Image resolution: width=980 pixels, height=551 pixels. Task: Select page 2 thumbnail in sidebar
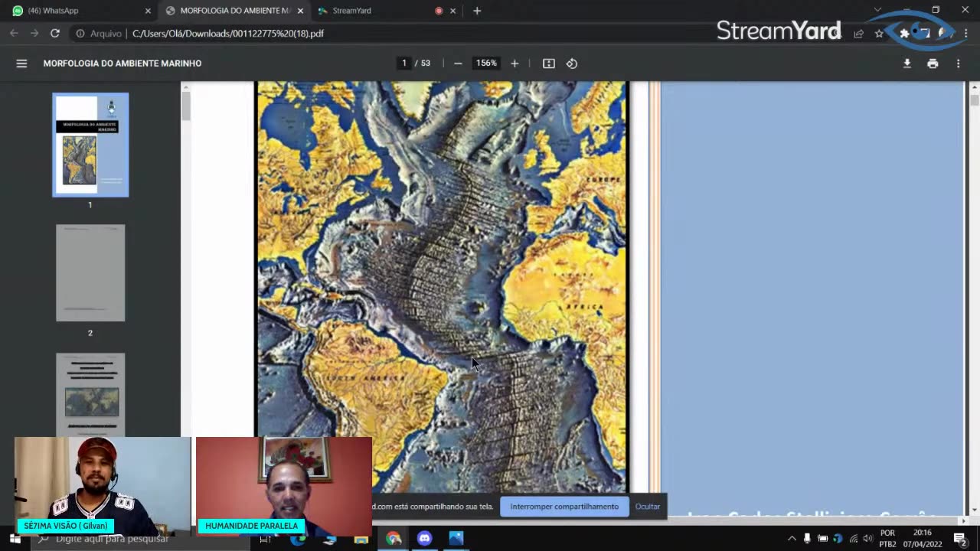point(90,273)
